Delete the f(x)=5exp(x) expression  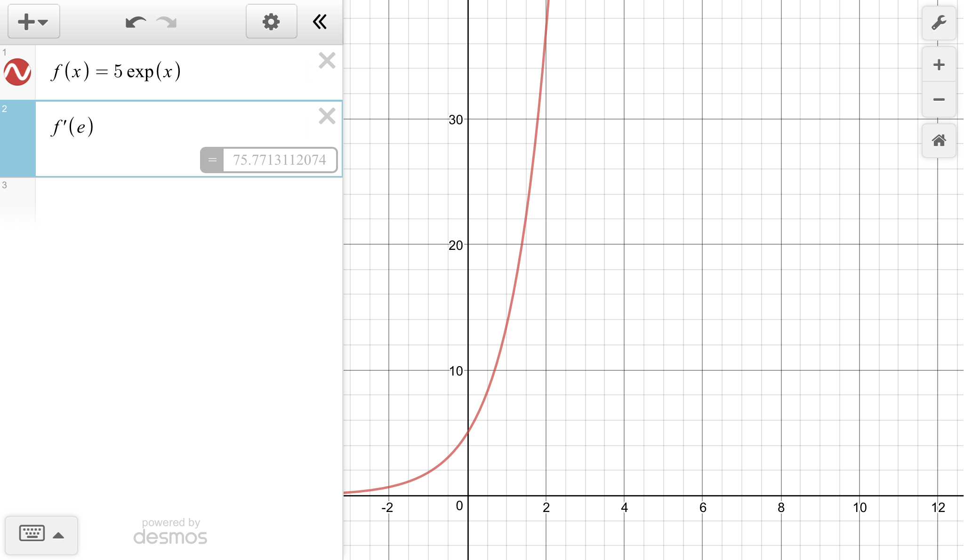327,61
